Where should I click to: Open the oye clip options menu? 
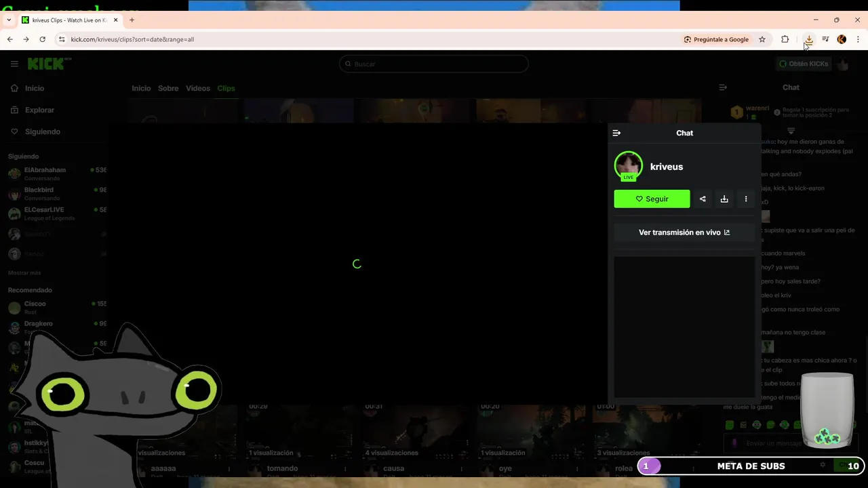point(578,468)
